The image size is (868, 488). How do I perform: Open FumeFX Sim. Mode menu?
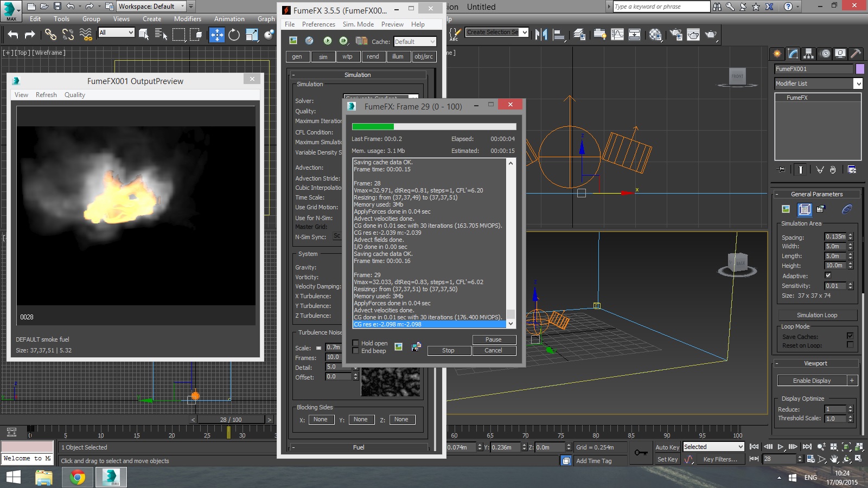[x=358, y=24]
